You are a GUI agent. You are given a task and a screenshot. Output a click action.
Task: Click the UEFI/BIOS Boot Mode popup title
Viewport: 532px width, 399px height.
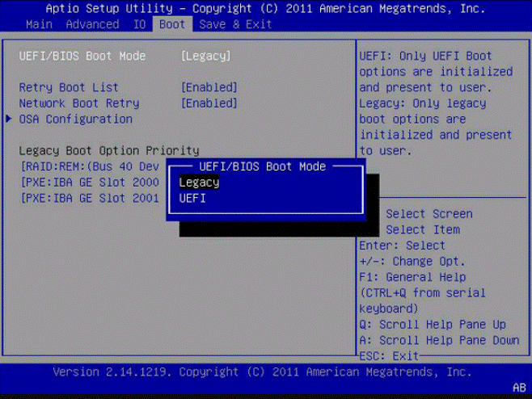(x=263, y=166)
